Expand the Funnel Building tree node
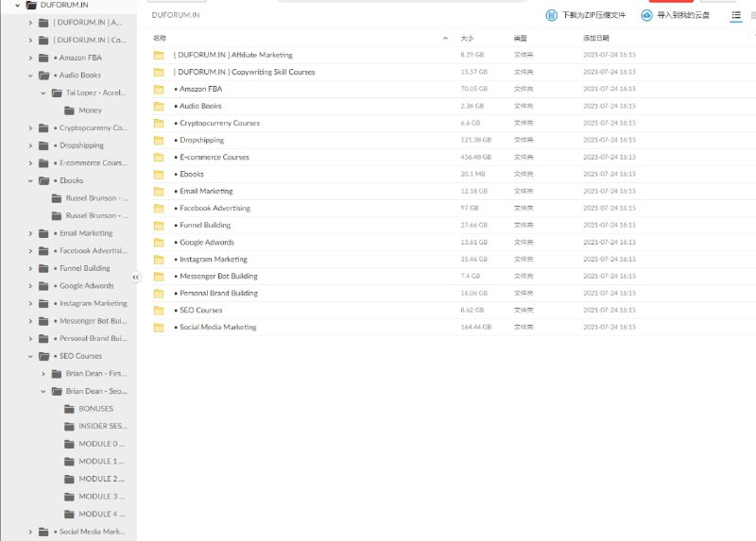Screen dimensions: 756x541 click(x=30, y=268)
